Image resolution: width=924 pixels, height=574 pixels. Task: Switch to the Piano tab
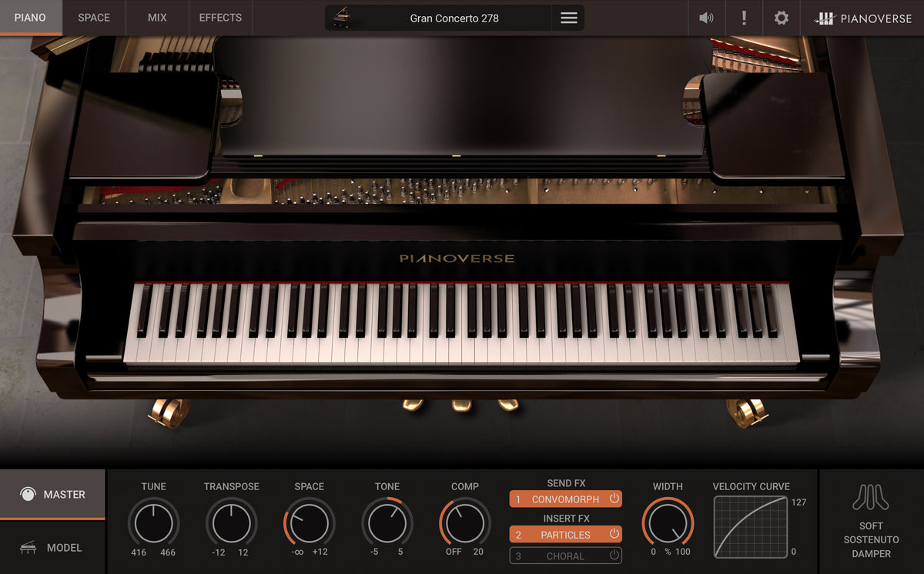(x=31, y=18)
